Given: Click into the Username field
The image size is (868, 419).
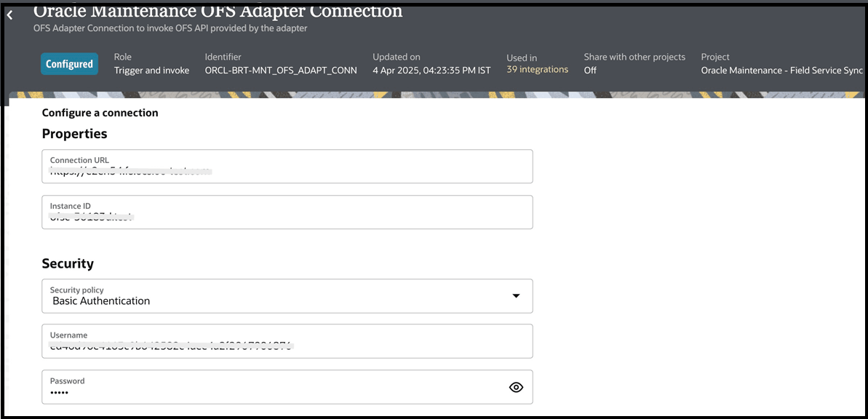Looking at the screenshot, I should coord(287,341).
